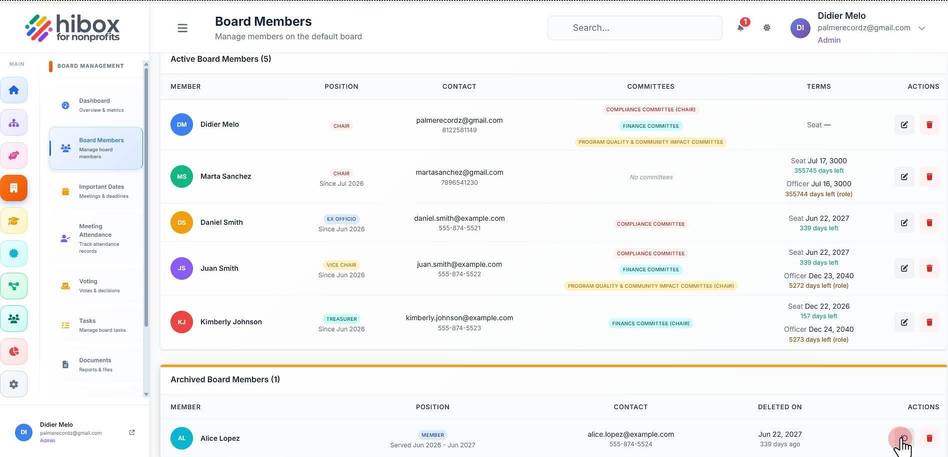Screen dimensions: 948x457
Task: Edit Didier Melo board member
Action: click(904, 125)
